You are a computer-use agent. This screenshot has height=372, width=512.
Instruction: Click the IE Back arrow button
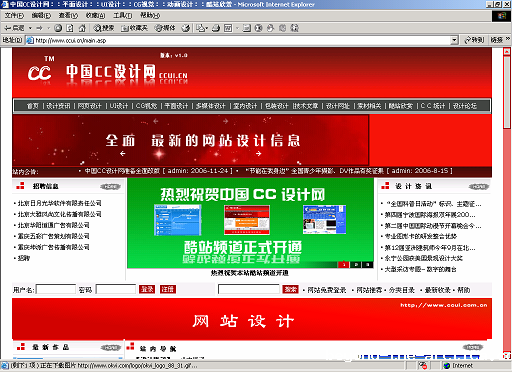pos(13,28)
